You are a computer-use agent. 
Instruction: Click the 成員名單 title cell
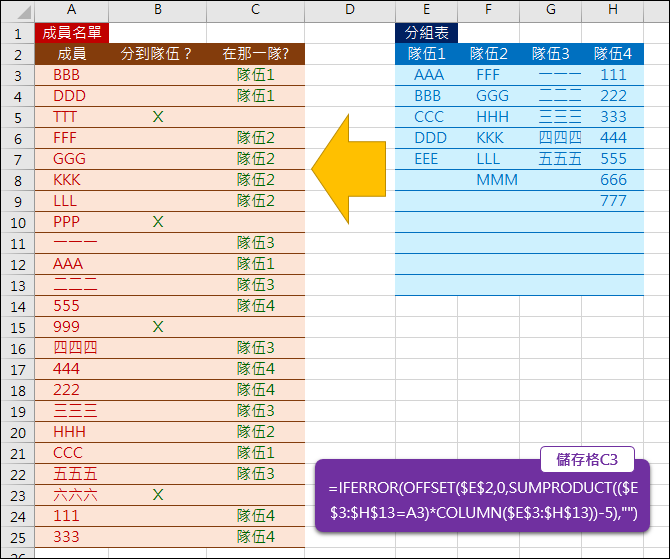pos(72,33)
